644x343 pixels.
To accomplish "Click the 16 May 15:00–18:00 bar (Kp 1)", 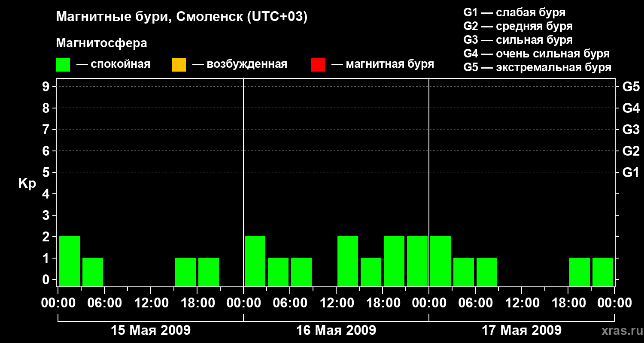I will (x=371, y=272).
